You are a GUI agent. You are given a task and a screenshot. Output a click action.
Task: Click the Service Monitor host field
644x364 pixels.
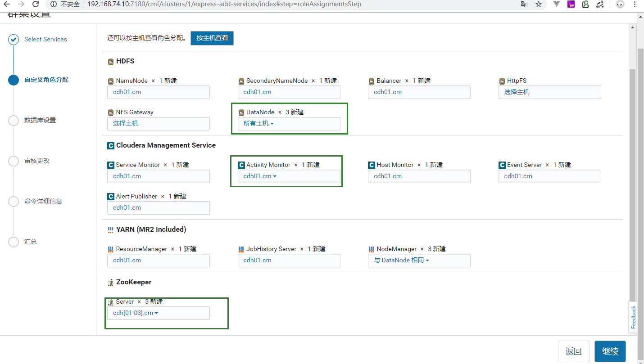(x=159, y=176)
